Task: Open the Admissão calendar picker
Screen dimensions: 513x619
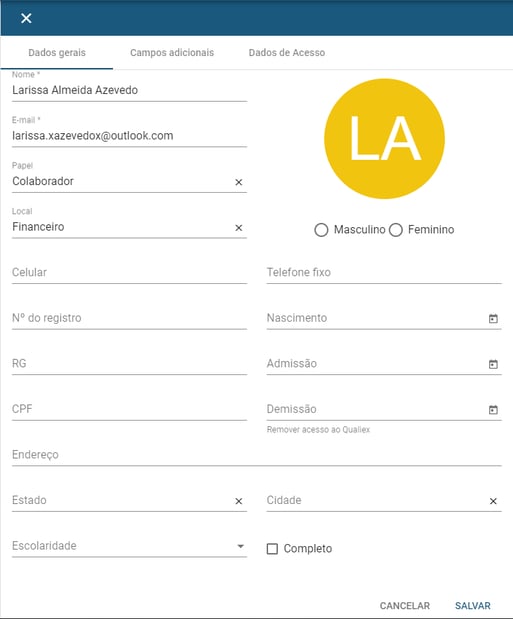Action: [x=493, y=364]
